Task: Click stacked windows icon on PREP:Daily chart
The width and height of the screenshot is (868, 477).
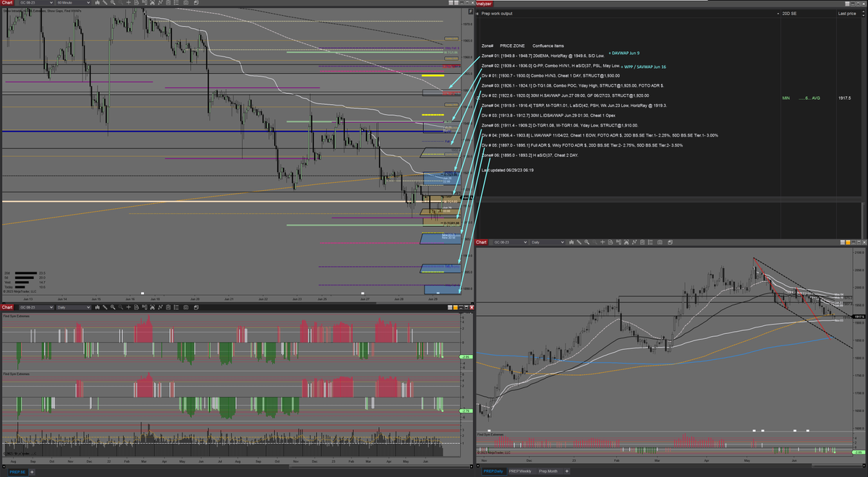Action: coord(671,242)
